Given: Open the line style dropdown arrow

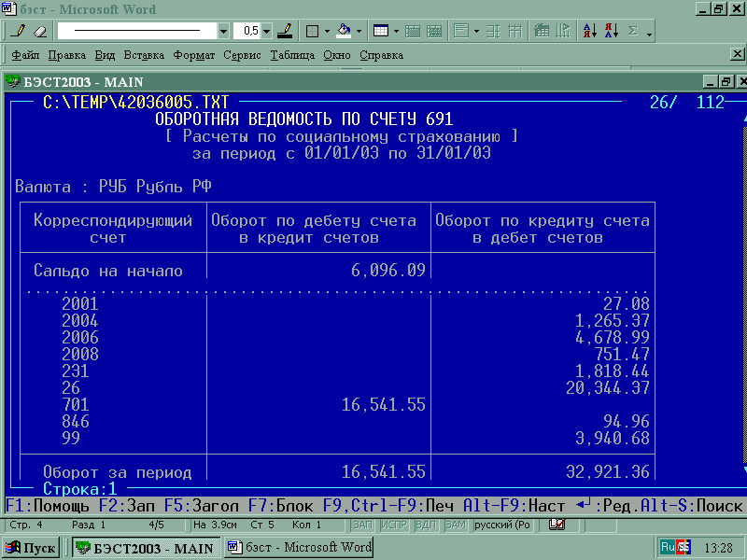Looking at the screenshot, I should 223,32.
